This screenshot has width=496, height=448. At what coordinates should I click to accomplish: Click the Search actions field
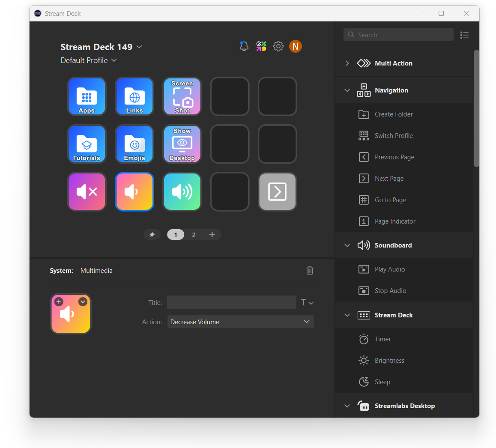click(x=398, y=35)
